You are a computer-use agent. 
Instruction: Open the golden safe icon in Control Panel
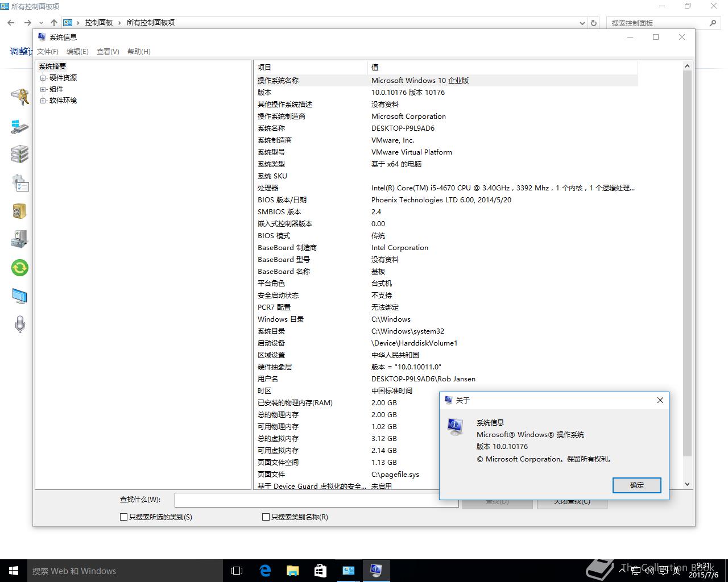pyautogui.click(x=20, y=211)
